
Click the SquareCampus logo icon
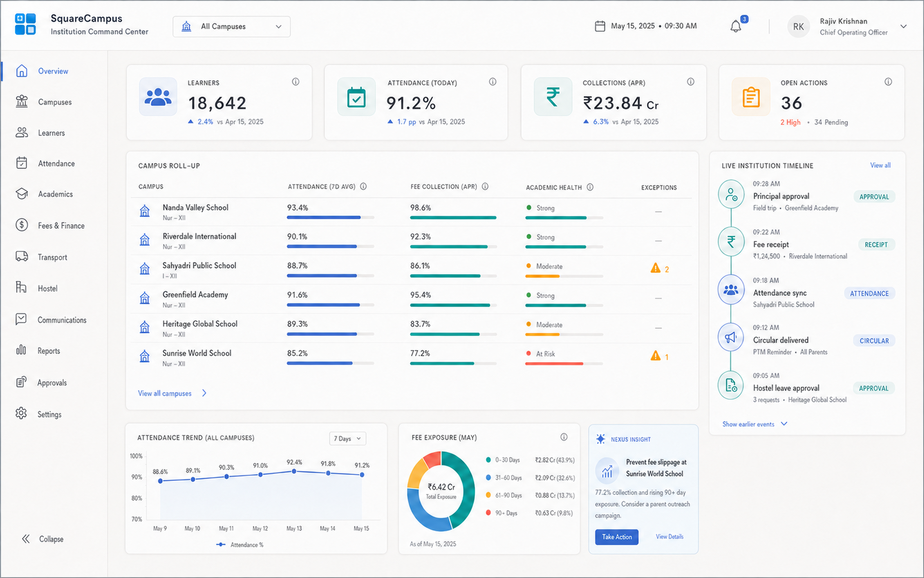point(25,24)
